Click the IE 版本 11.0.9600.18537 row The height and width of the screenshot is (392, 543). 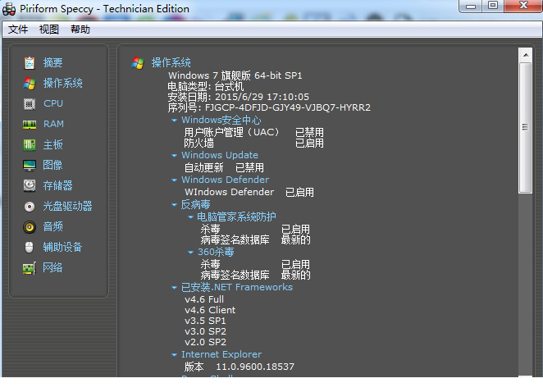[240, 367]
